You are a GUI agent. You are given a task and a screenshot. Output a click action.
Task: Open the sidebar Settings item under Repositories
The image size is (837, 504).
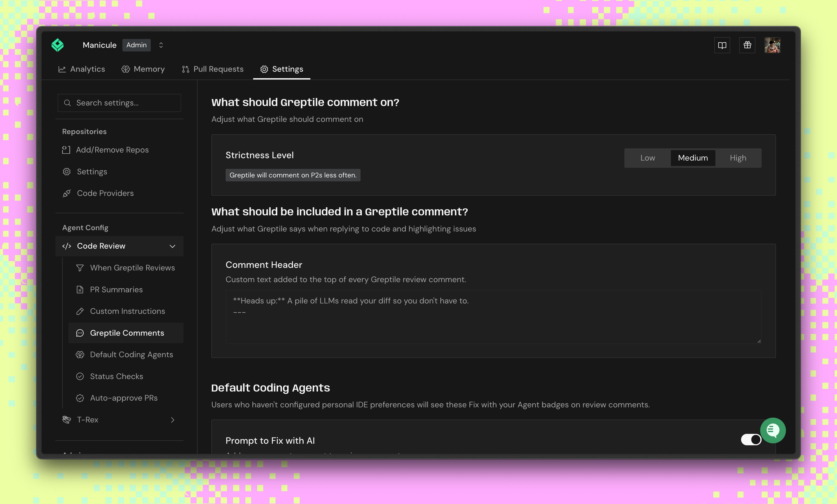pos(119,171)
